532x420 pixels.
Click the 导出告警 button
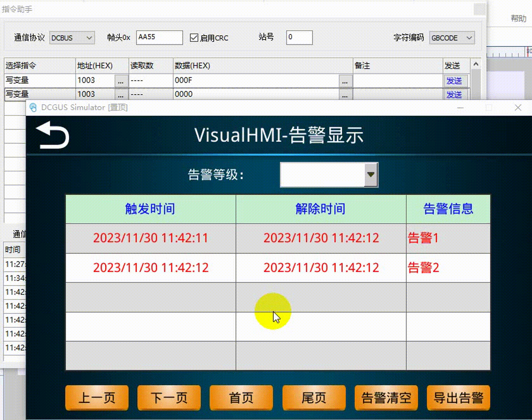[458, 398]
